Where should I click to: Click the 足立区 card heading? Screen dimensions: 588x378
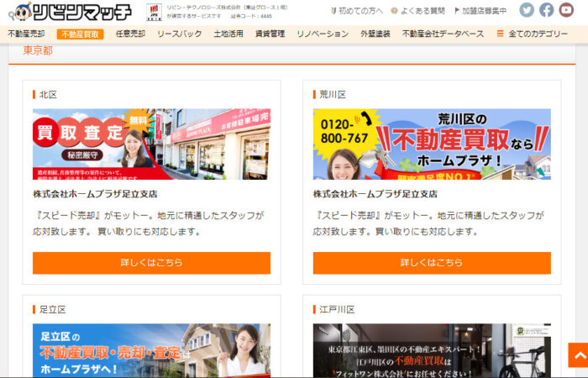coord(52,309)
